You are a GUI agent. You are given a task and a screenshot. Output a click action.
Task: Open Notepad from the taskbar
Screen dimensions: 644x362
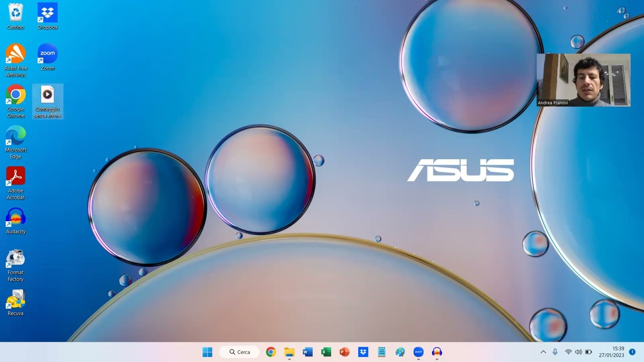pos(381,352)
